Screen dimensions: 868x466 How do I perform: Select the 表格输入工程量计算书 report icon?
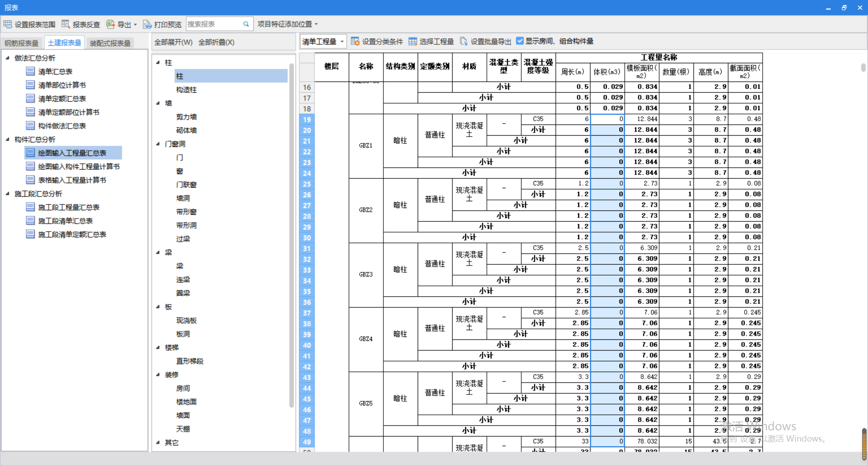click(30, 180)
